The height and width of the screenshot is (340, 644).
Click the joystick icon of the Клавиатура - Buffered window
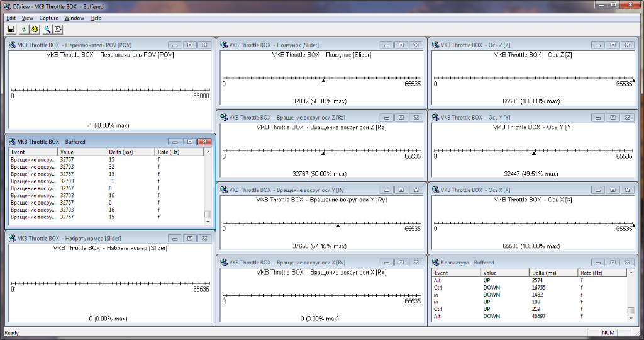435,263
